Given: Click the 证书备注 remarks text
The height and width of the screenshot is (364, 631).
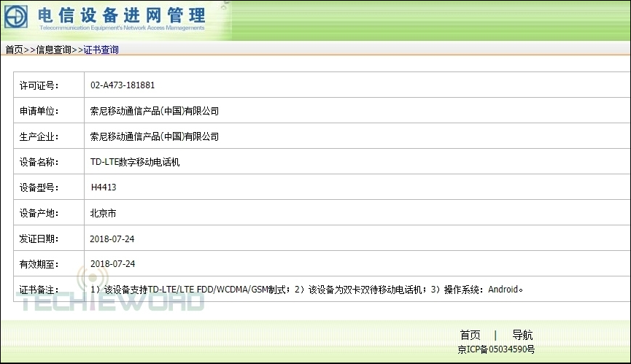Looking at the screenshot, I should coord(306,290).
